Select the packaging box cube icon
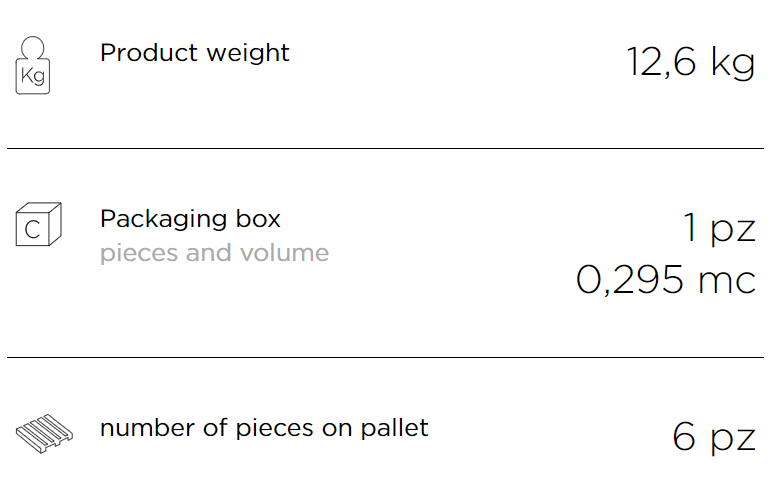 tap(38, 224)
